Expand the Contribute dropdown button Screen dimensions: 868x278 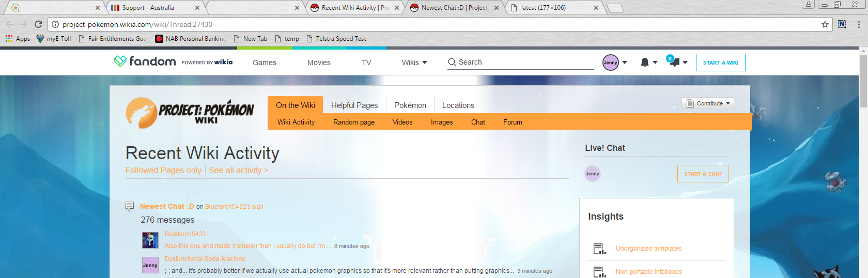707,103
